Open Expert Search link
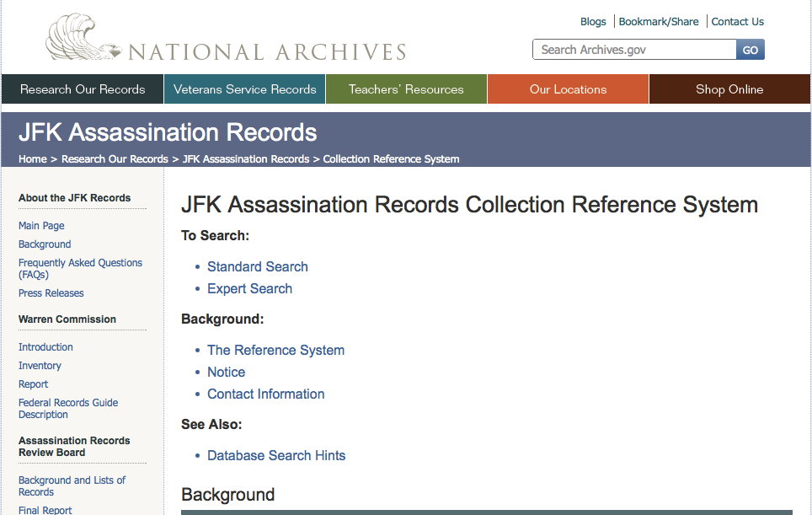The width and height of the screenshot is (812, 515). [249, 288]
